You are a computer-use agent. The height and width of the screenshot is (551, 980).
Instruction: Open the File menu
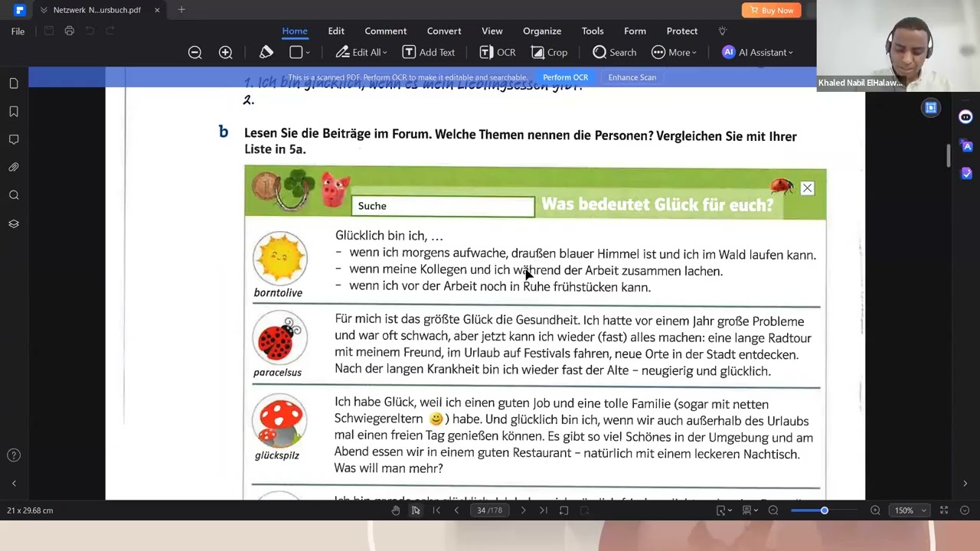click(18, 31)
